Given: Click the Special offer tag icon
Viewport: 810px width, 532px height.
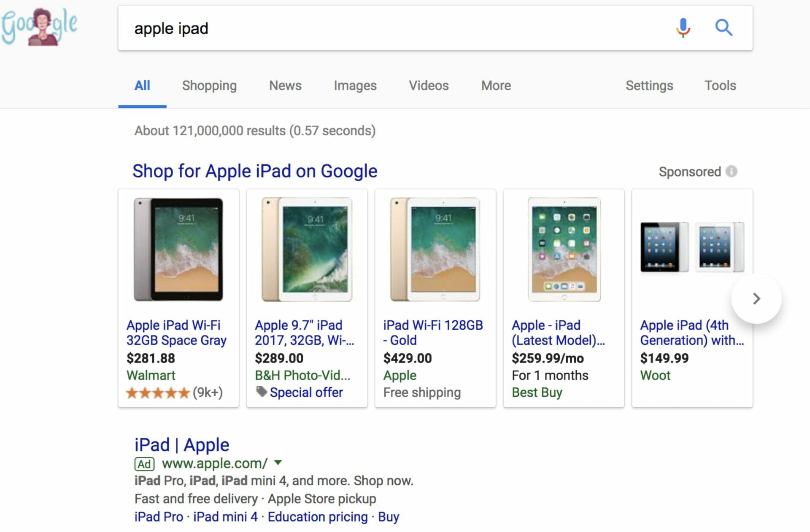Looking at the screenshot, I should click(262, 392).
